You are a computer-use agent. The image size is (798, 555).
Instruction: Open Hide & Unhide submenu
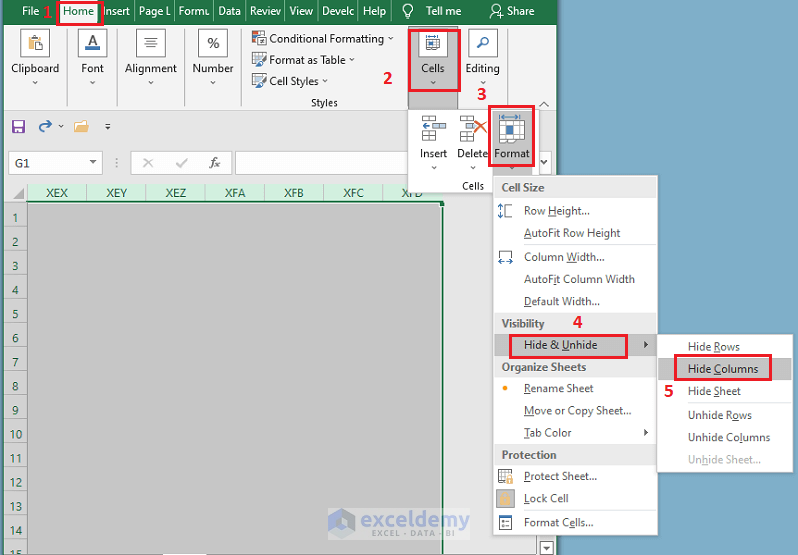tap(576, 345)
